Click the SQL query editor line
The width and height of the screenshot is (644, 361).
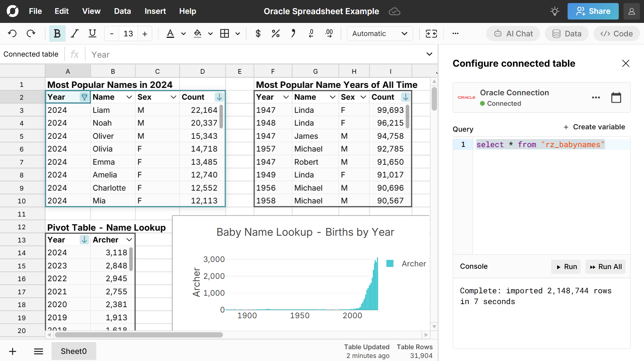(x=540, y=145)
